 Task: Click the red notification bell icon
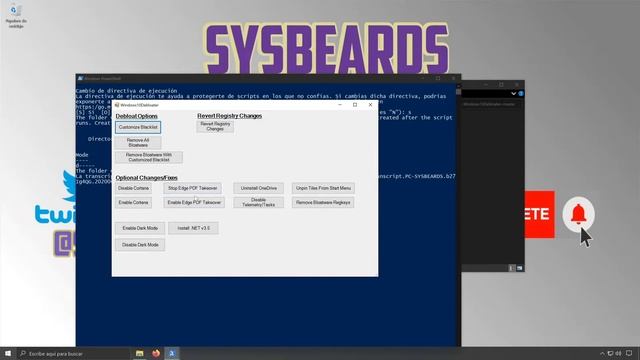578,214
